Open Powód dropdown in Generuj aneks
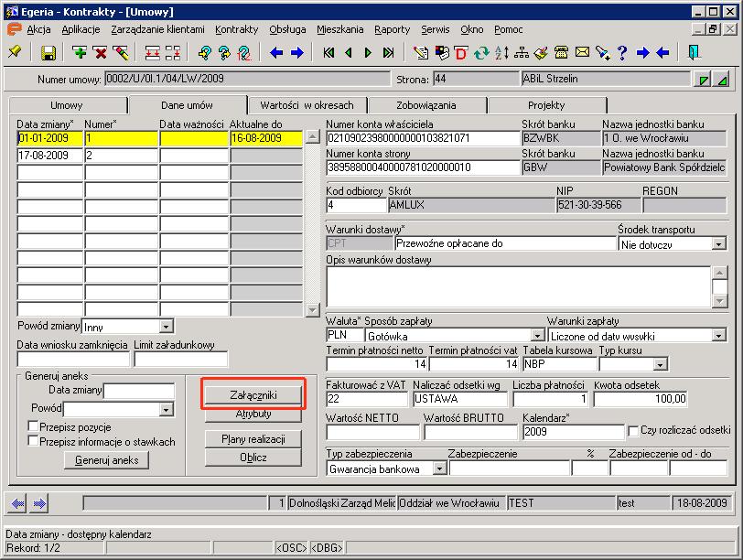This screenshot has width=743, height=560. coord(166,409)
